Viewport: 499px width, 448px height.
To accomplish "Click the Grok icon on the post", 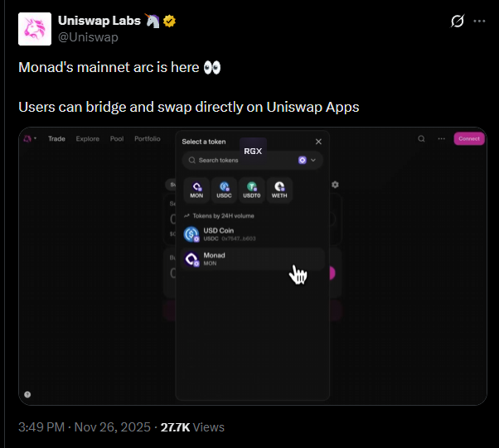I will 457,22.
